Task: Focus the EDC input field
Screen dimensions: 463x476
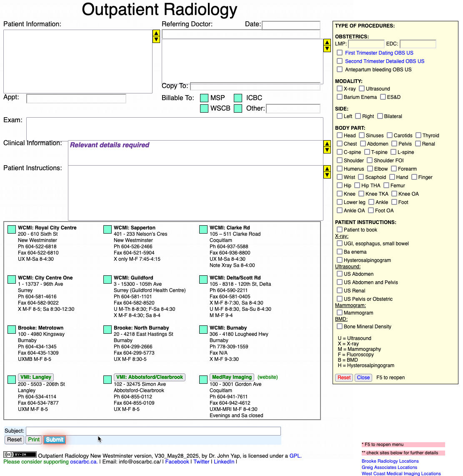Action: point(418,44)
